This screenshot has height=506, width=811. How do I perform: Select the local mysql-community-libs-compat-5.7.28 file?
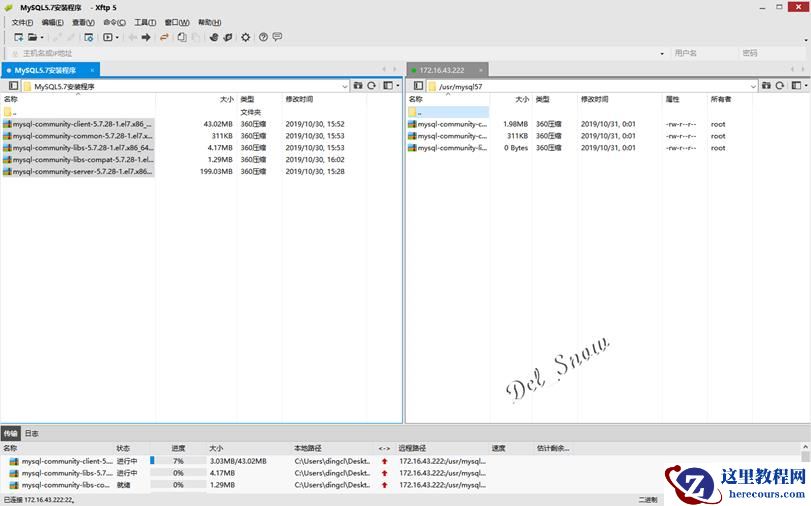coord(78,160)
